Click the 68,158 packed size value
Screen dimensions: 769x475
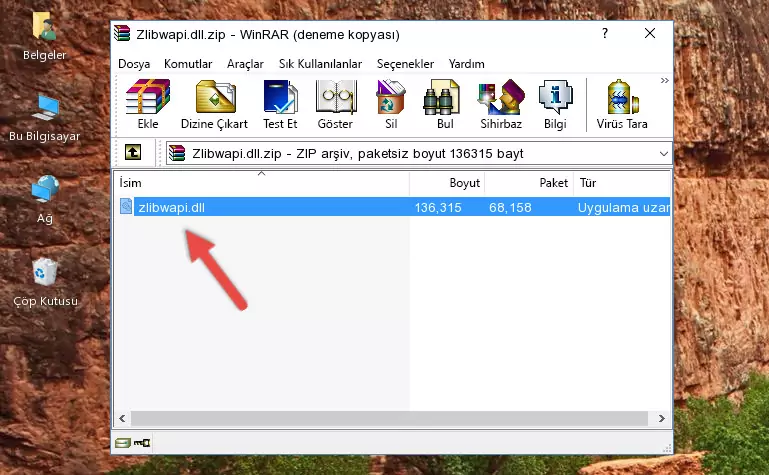click(x=510, y=207)
